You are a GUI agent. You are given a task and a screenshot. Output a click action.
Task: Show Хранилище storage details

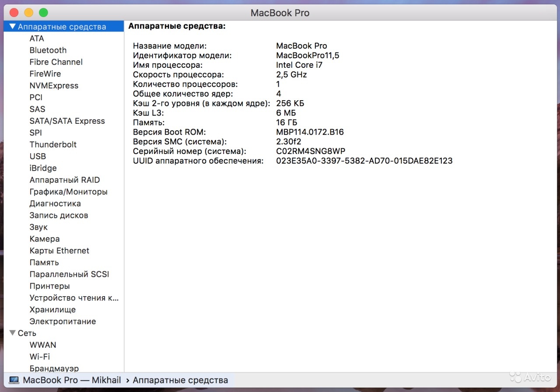pyautogui.click(x=52, y=310)
